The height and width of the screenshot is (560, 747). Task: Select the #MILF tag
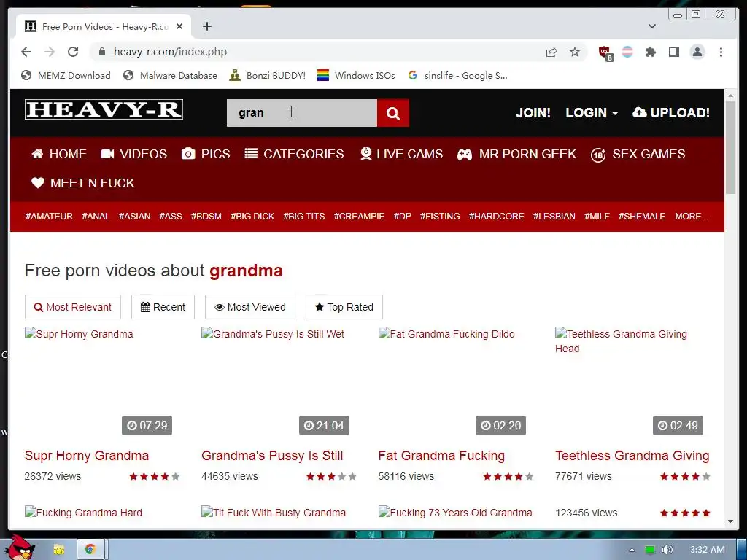[x=597, y=216]
